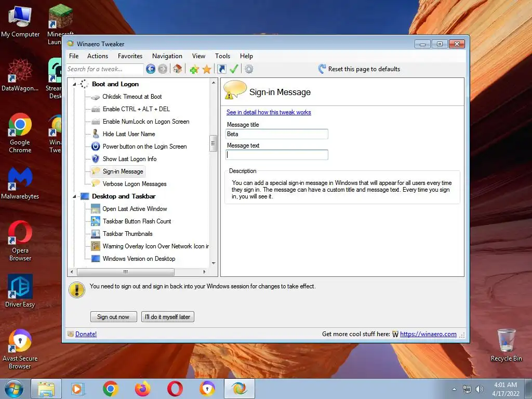Click the Windows Start orb

click(x=14, y=389)
